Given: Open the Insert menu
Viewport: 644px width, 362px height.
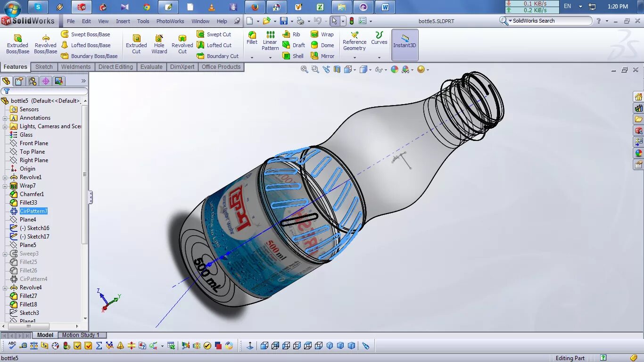Looking at the screenshot, I should click(x=123, y=21).
